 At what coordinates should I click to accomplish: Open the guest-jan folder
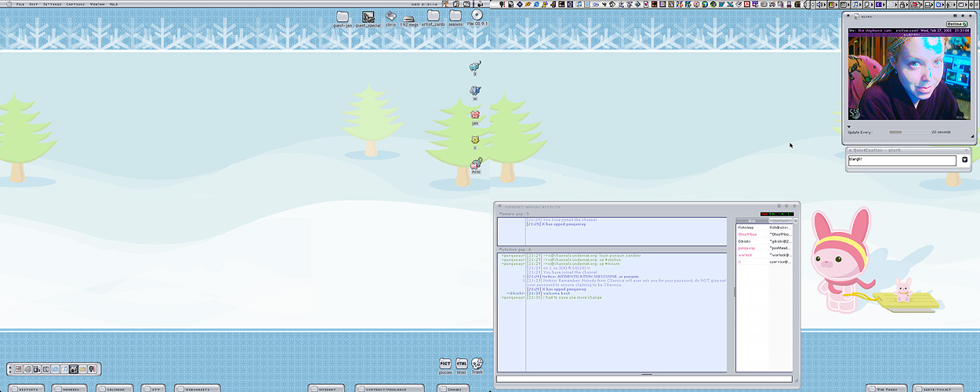343,16
